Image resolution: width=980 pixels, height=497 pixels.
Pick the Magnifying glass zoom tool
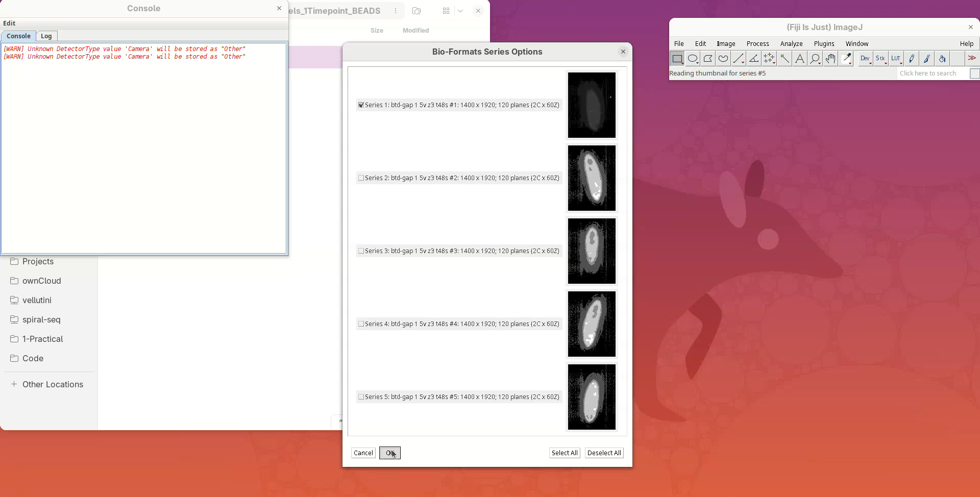(815, 59)
